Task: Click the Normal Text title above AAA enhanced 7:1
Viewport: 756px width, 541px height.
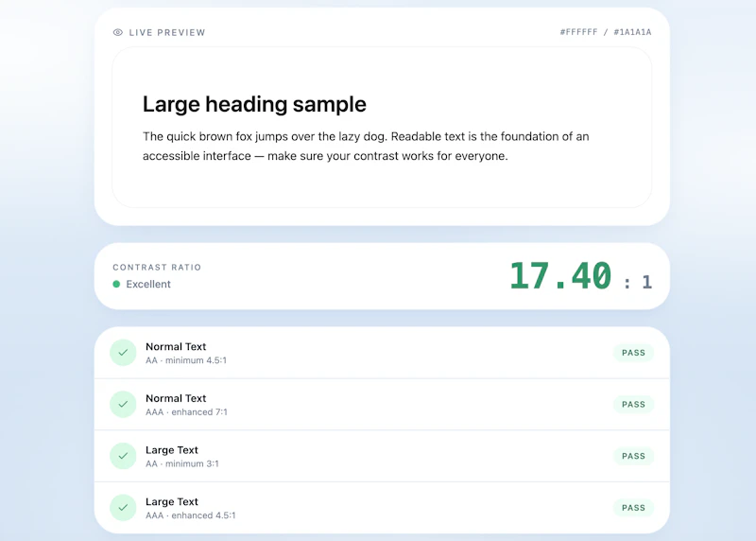Action: tap(176, 398)
